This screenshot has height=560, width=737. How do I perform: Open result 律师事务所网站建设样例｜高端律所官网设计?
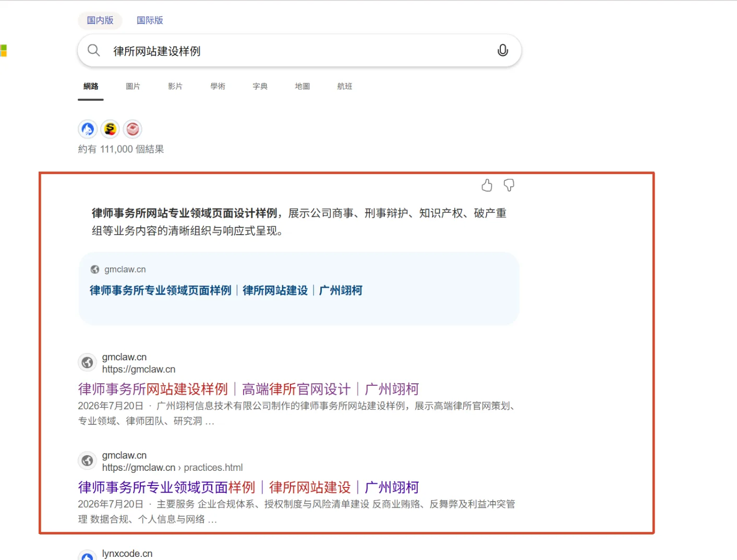(248, 389)
